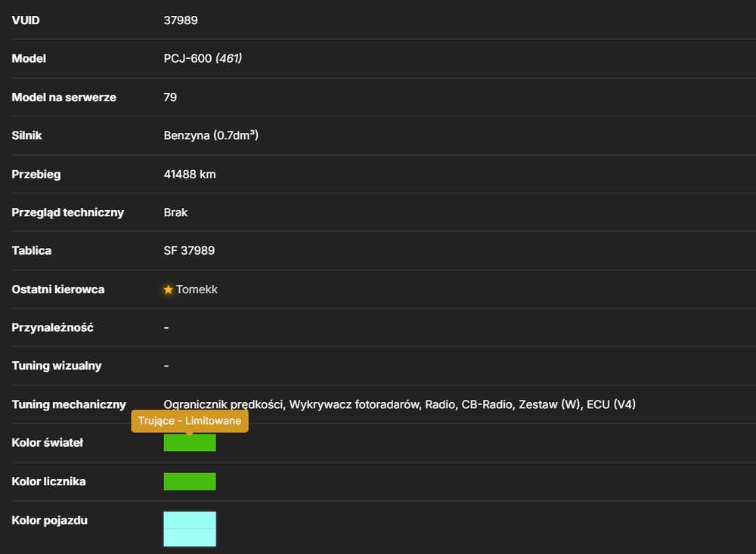756x554 pixels.
Task: Click the Tuning wizualny label
Action: 57,366
